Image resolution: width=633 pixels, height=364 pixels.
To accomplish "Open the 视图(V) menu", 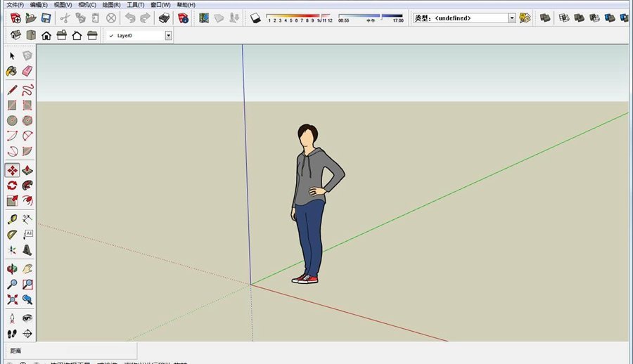I will (63, 5).
